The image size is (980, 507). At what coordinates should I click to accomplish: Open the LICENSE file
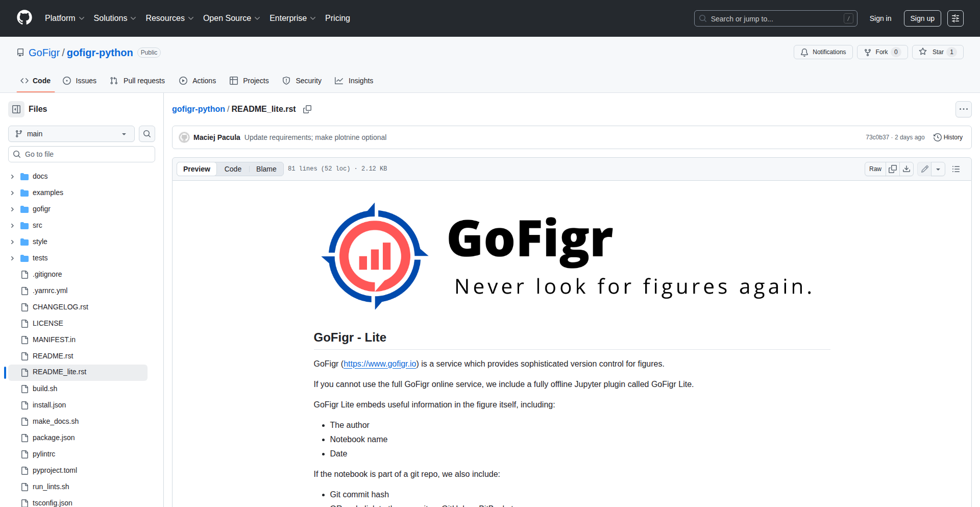[x=48, y=323]
